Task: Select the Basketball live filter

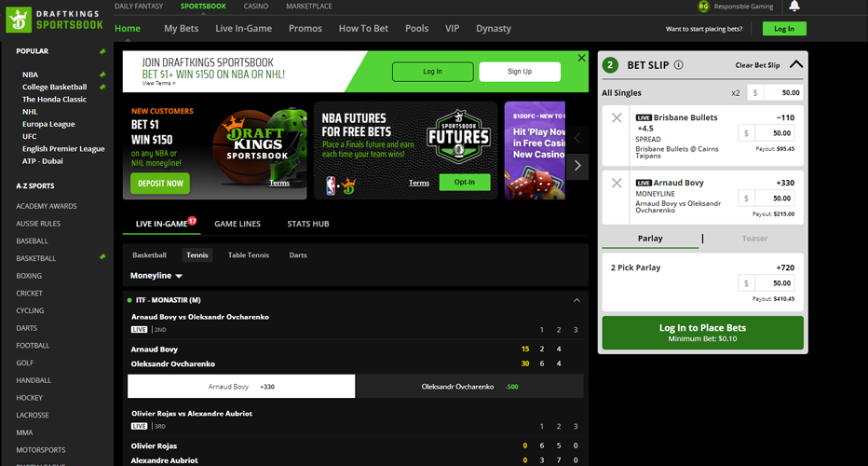Action: pyautogui.click(x=149, y=254)
